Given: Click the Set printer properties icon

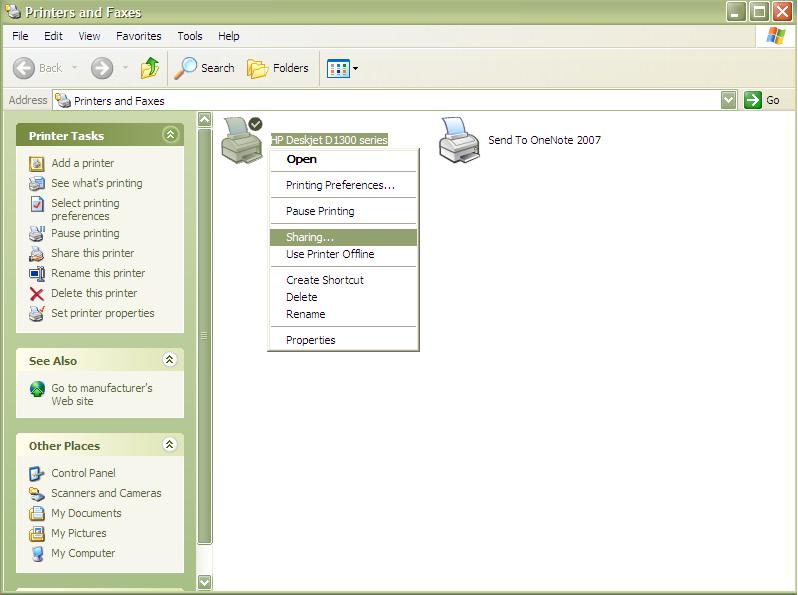Looking at the screenshot, I should (x=37, y=314).
